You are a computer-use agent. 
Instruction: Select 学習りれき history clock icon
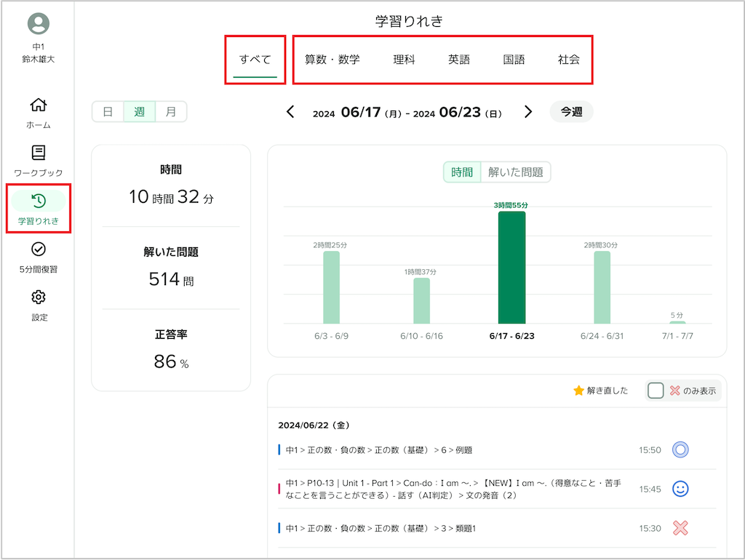[x=39, y=201]
